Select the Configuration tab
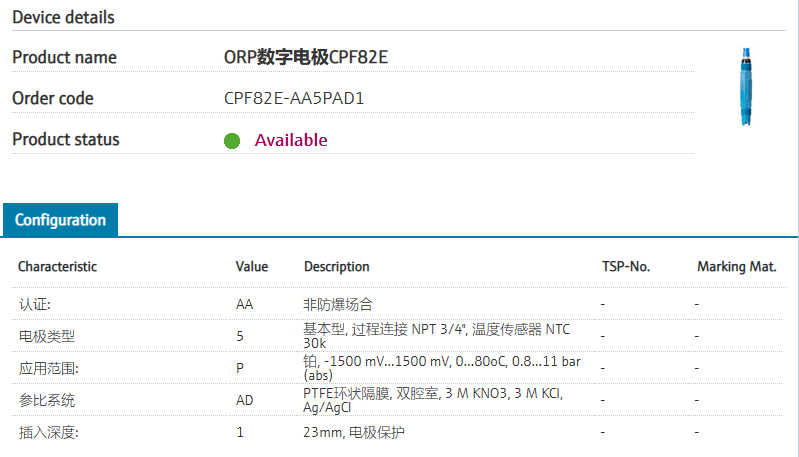This screenshot has width=799, height=457. 60,220
